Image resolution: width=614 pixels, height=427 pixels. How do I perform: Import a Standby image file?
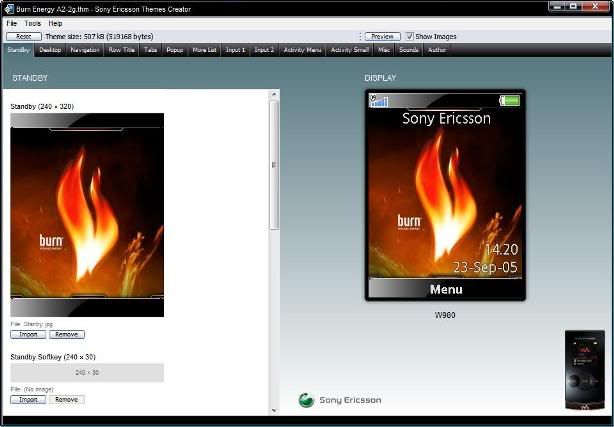[28, 334]
